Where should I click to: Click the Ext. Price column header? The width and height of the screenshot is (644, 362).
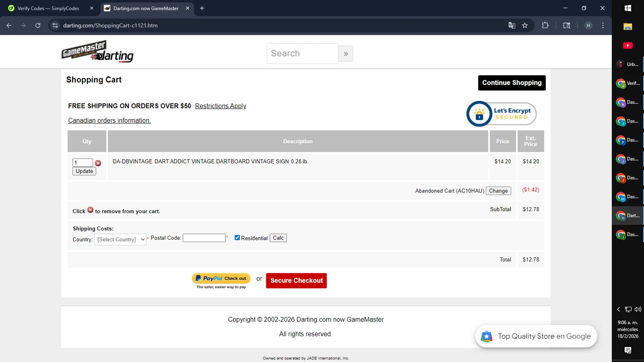coord(531,141)
